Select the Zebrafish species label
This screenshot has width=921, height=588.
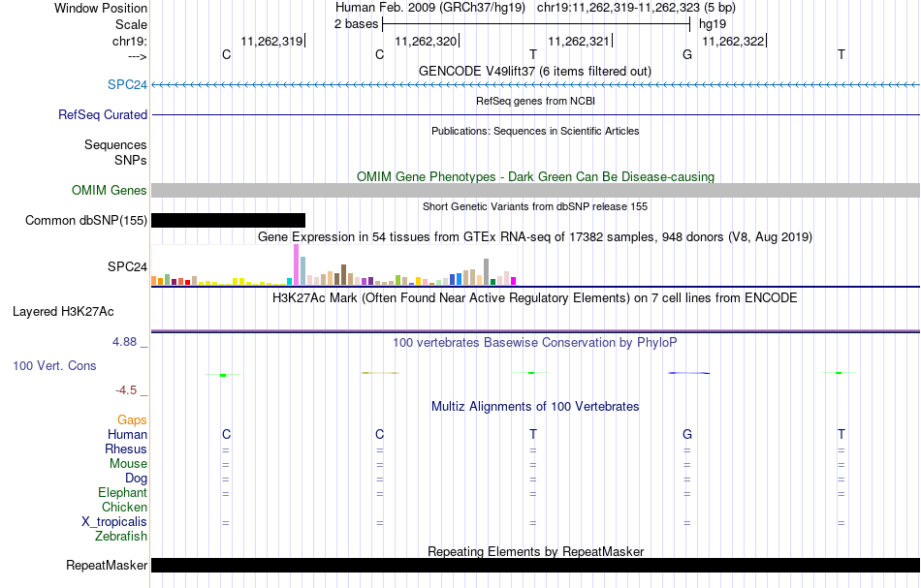[x=121, y=536]
